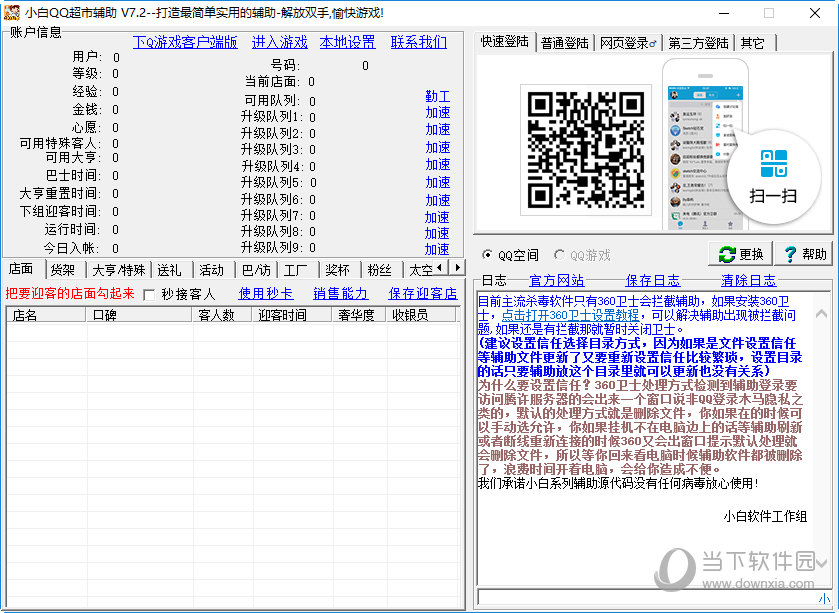The width and height of the screenshot is (839, 613).
Task: Click 加速 for 升级队列1
Action: click(438, 113)
